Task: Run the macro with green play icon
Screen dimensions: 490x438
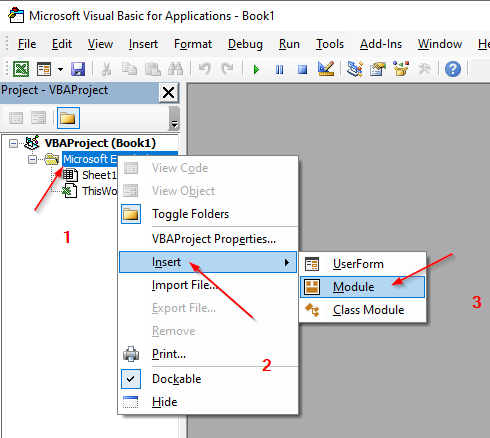Action: [256, 69]
